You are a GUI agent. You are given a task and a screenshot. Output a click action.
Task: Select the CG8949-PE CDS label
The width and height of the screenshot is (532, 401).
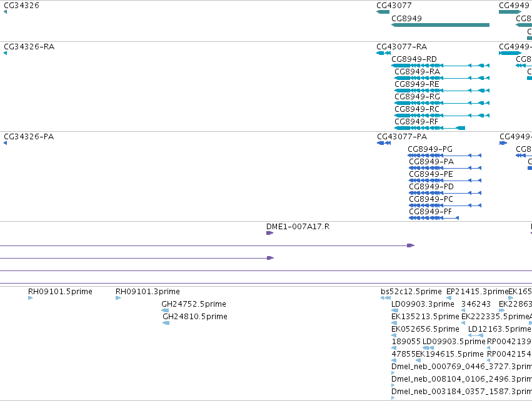pyautogui.click(x=431, y=174)
